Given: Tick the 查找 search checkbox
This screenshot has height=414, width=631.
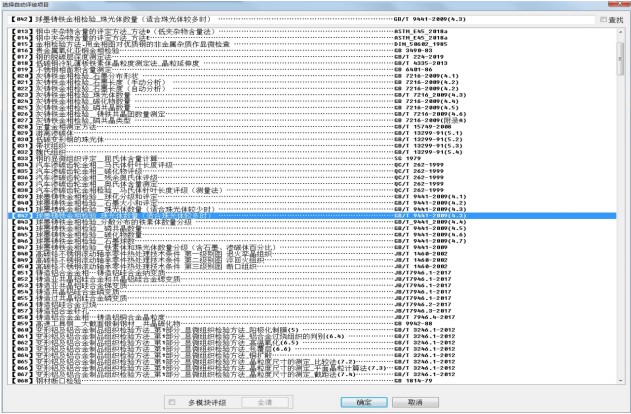Looking at the screenshot, I should pyautogui.click(x=603, y=20).
